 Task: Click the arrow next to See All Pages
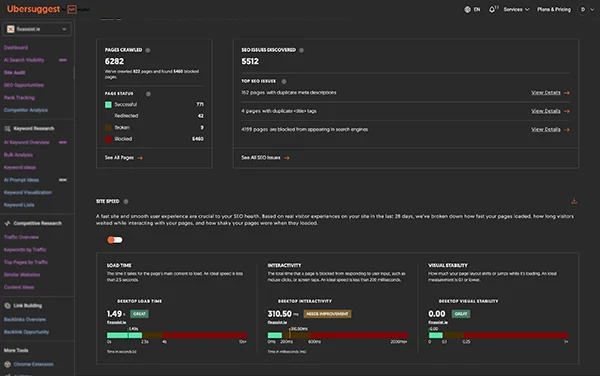tap(140, 158)
